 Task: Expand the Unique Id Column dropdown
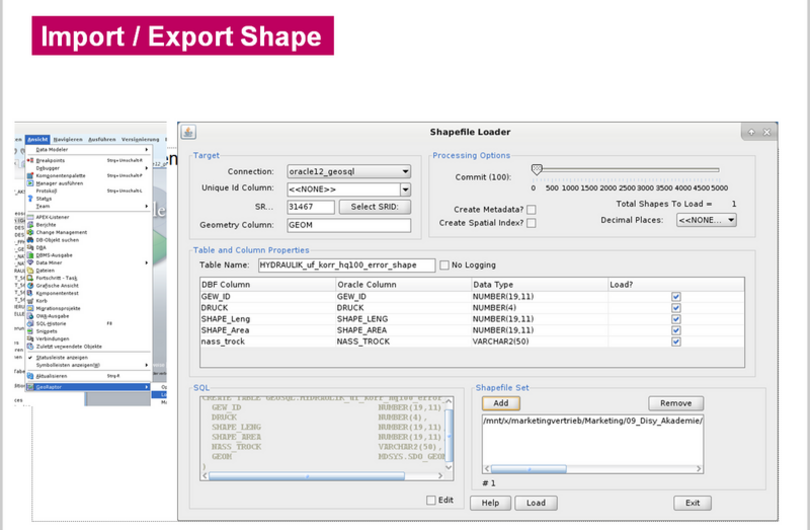[405, 189]
